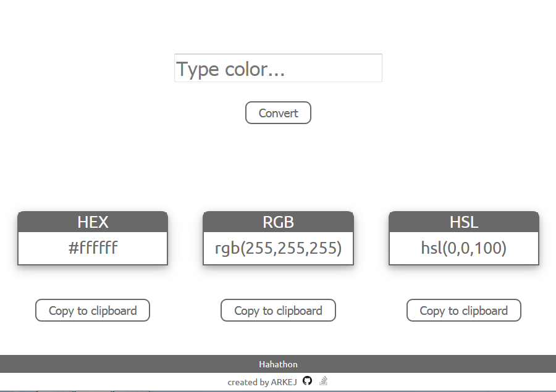
Task: Open the GitHub icon in the footer
Action: point(307,381)
